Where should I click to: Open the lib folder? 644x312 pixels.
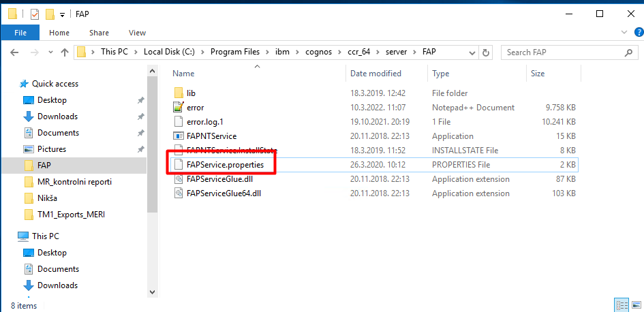191,93
